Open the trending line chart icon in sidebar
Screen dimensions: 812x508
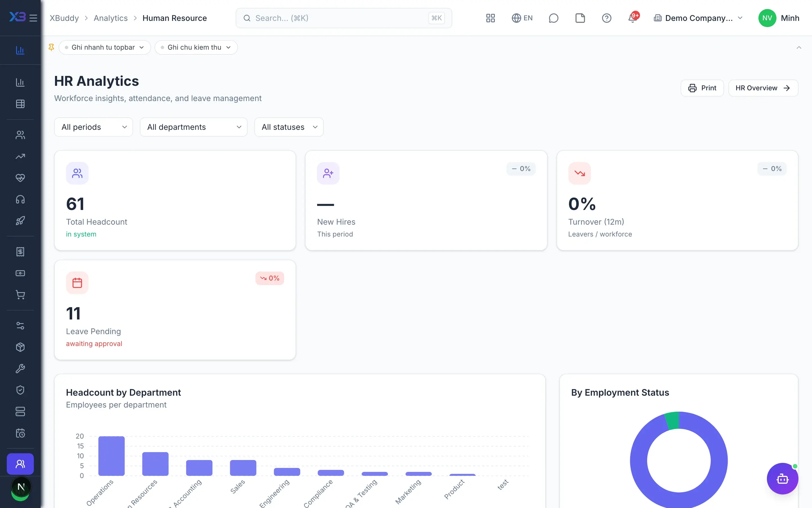[20, 156]
